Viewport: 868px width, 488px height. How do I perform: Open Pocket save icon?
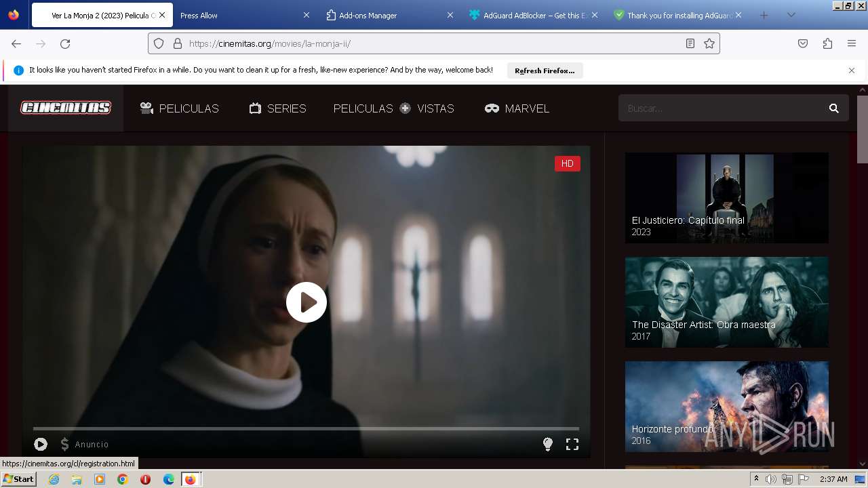coord(803,43)
